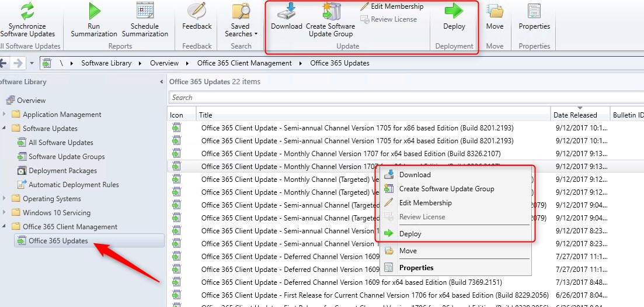Click the Download ribbon icon
Screen dimensions: 644x307
pos(287,11)
